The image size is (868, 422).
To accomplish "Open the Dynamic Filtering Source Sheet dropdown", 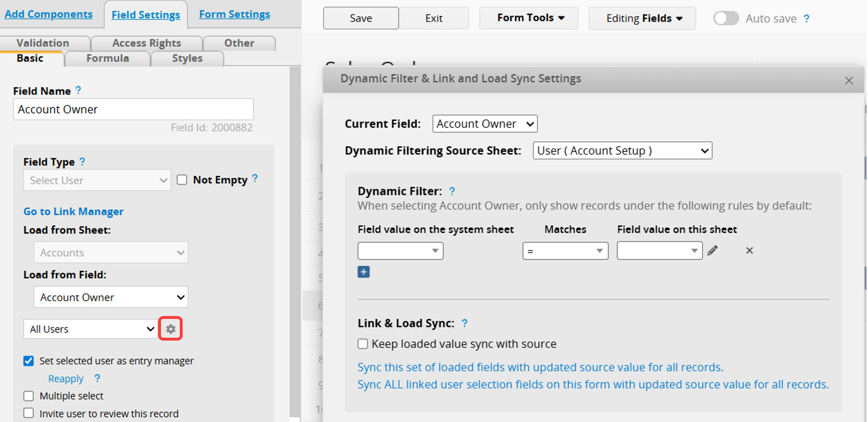I will click(x=622, y=151).
